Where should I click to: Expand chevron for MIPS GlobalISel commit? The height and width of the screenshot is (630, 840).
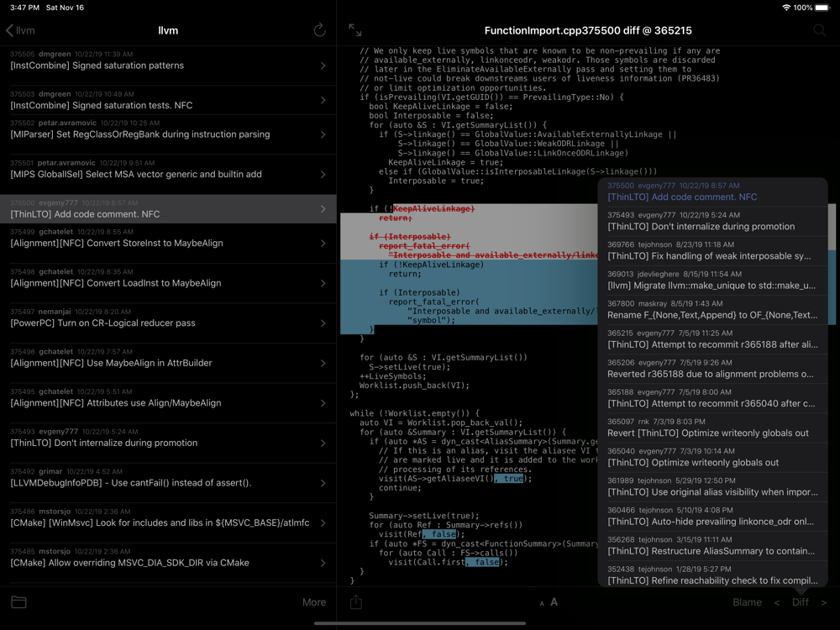[x=323, y=174]
